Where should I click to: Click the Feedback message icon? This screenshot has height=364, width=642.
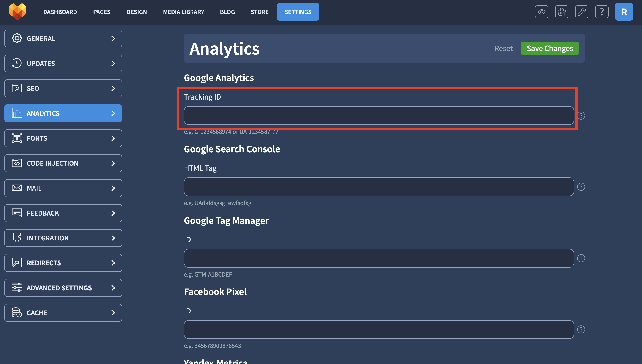[17, 213]
